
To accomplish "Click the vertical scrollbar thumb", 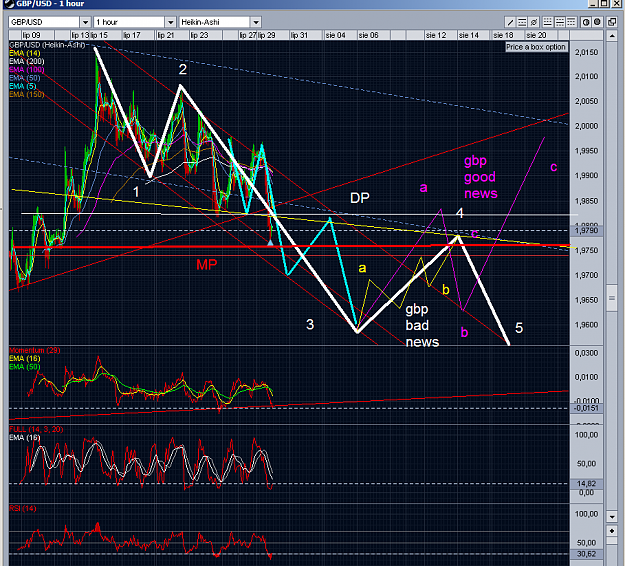I will click(x=612, y=298).
